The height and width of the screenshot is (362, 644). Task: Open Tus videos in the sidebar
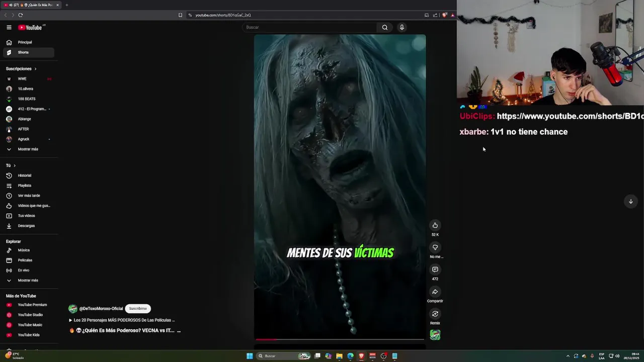tap(28, 216)
